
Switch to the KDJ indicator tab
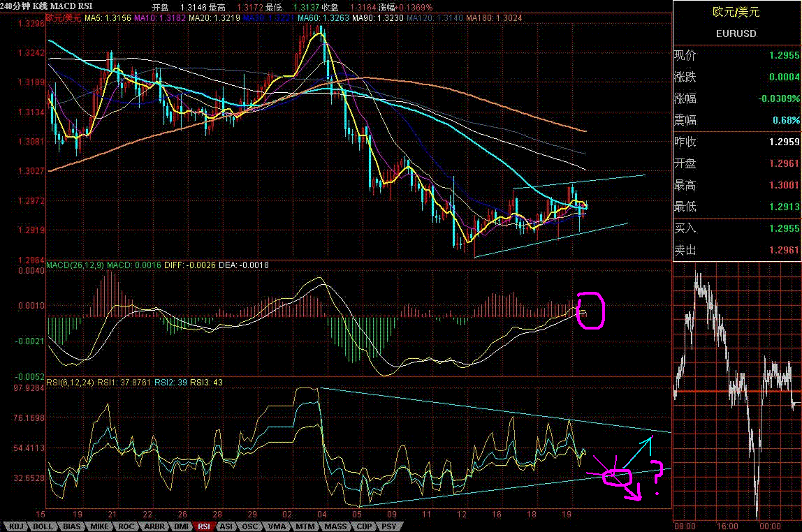[15, 526]
